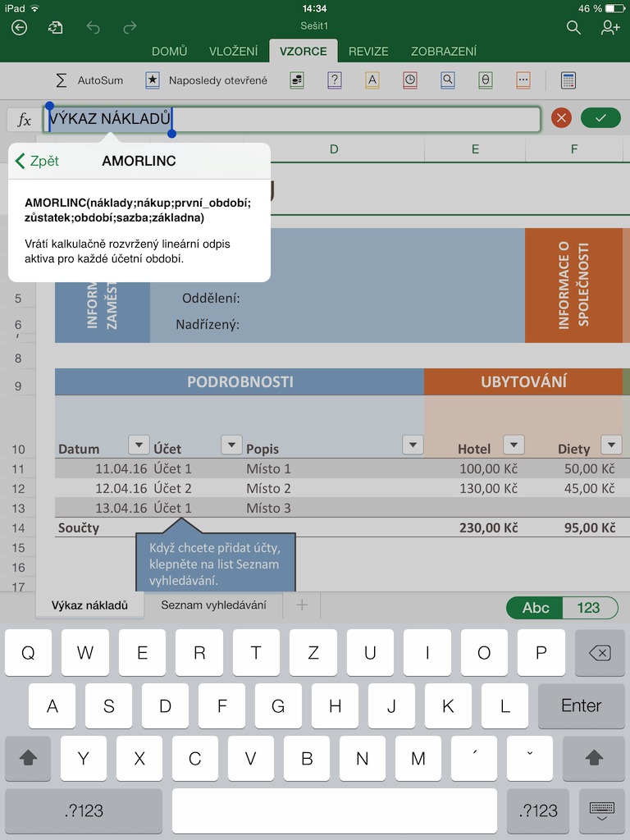This screenshot has width=630, height=840.
Task: Open the share with people icon
Action: 610,27
